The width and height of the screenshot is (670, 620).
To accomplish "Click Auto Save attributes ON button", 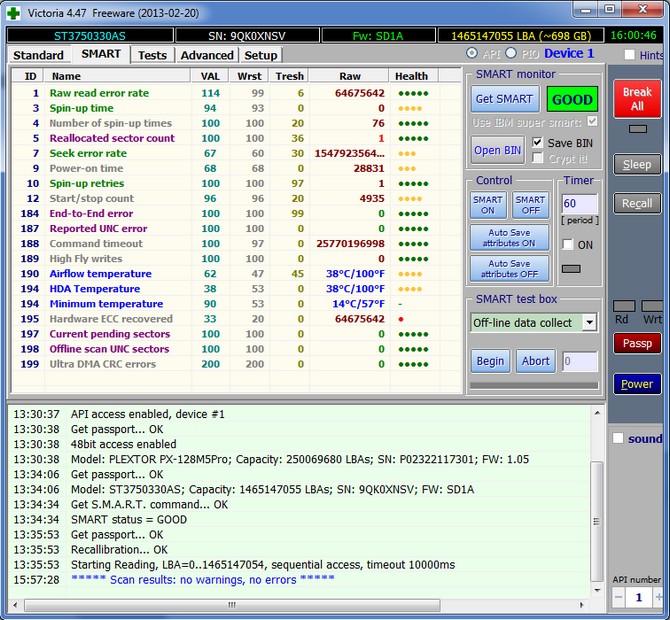I will [x=511, y=237].
